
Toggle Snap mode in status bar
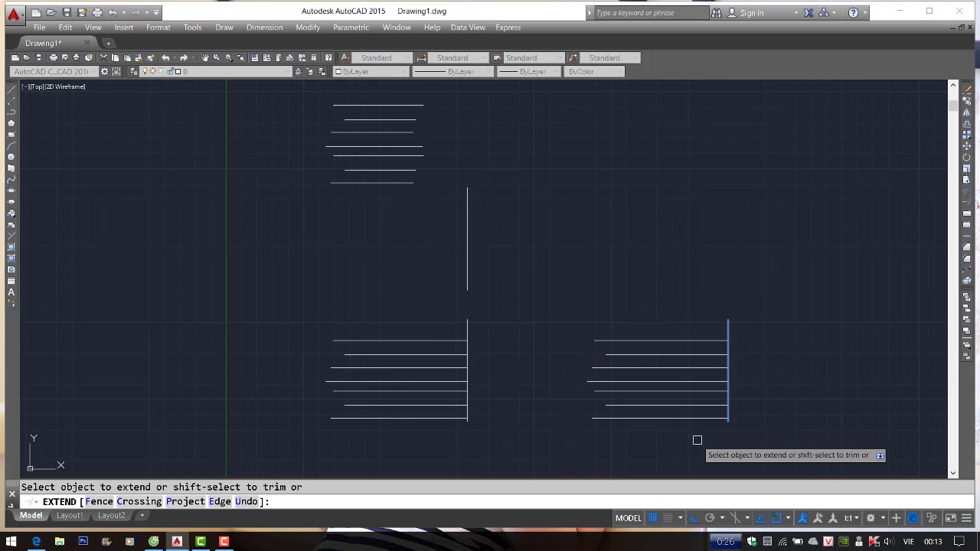[x=668, y=518]
